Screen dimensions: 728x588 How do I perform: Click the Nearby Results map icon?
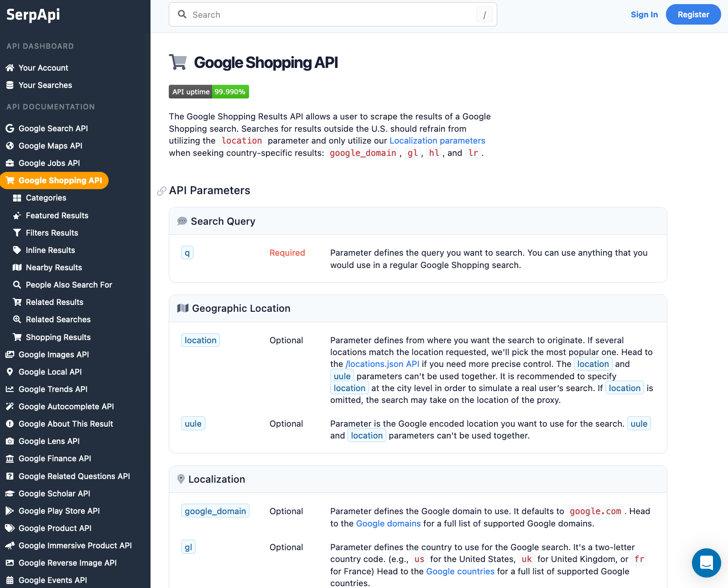point(17,268)
